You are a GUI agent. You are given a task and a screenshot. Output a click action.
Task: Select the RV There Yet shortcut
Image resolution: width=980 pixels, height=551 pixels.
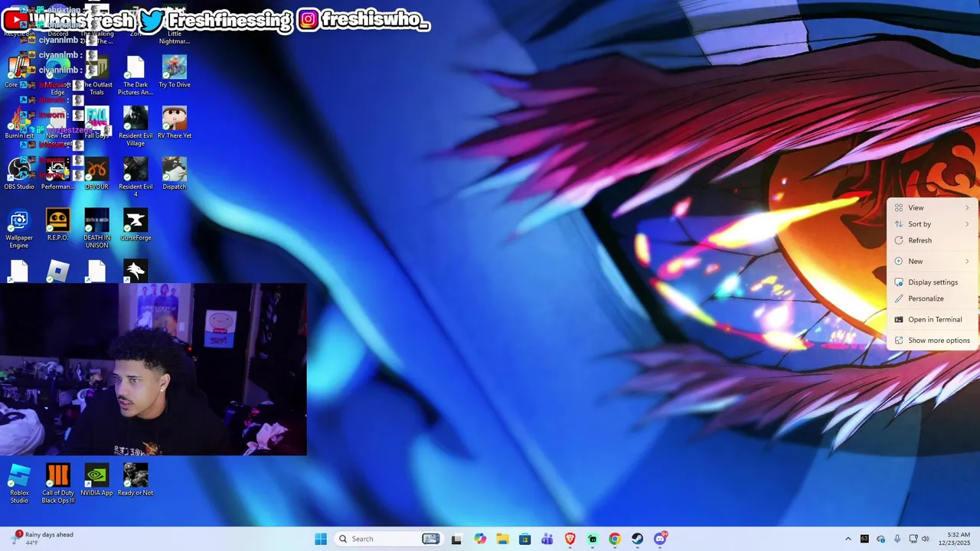pos(175,123)
